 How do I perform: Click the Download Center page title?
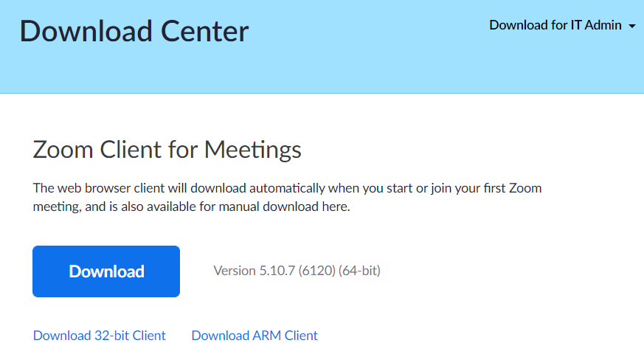(x=134, y=31)
